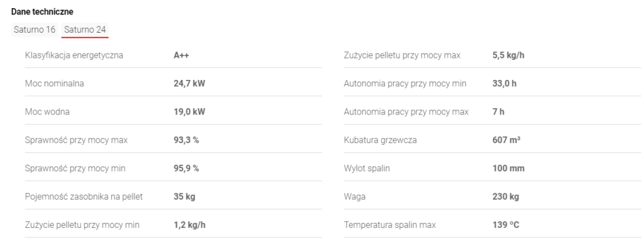Click the Sprawność przy mocy max label
Screen dimensions: 644x248
76,140
